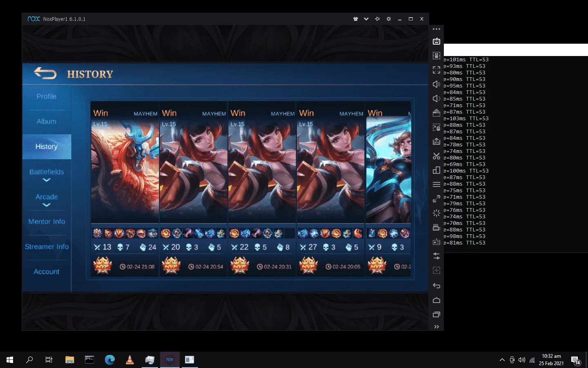Open Windows Start menu
The width and height of the screenshot is (588, 368).
[x=10, y=360]
